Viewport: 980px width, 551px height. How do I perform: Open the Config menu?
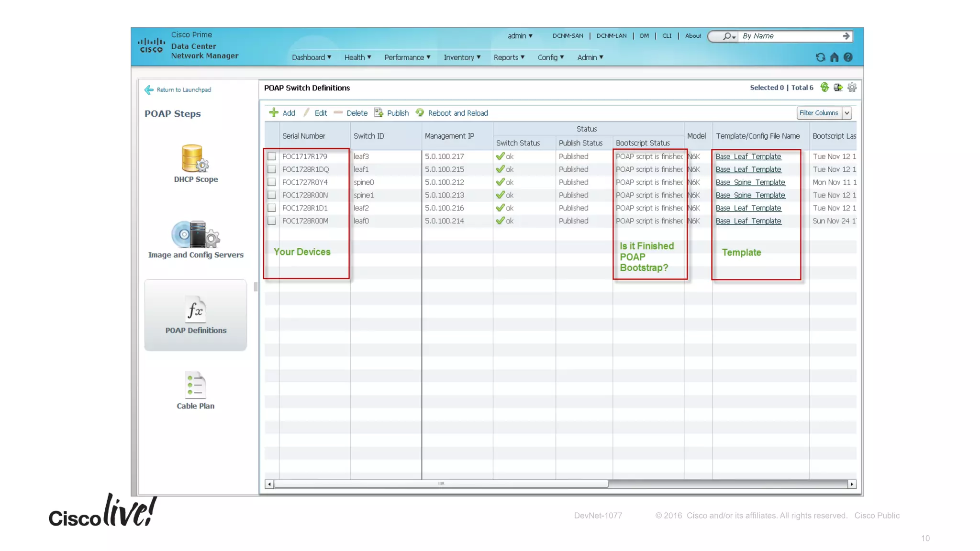click(550, 57)
